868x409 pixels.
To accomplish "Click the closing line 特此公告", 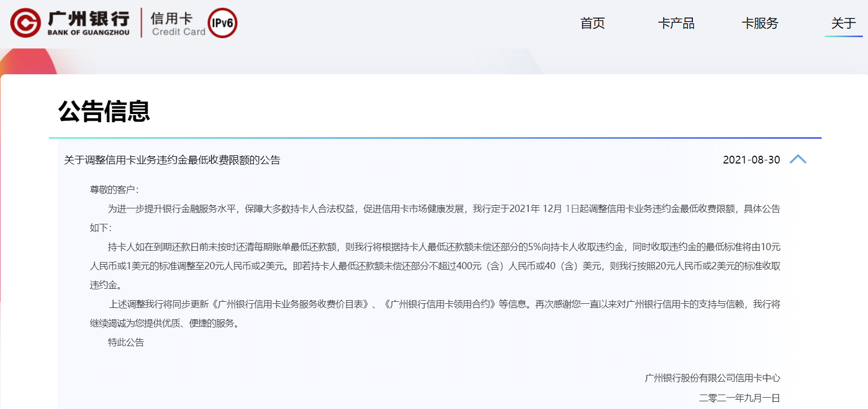I will click(126, 342).
